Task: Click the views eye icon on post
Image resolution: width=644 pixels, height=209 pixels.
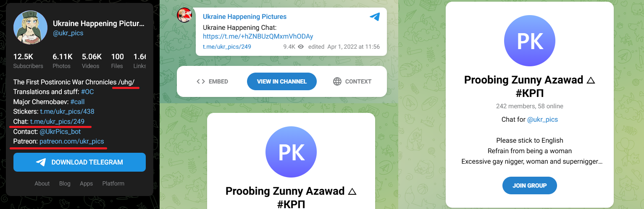Action: click(x=301, y=47)
